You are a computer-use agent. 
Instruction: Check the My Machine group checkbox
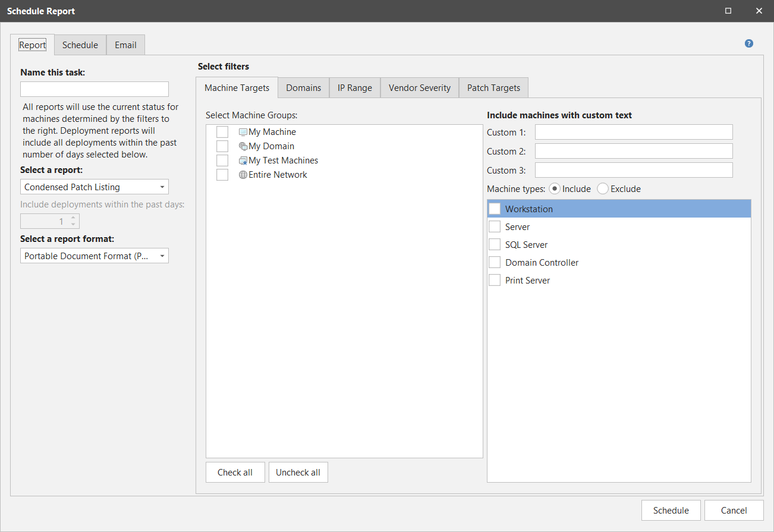click(222, 132)
